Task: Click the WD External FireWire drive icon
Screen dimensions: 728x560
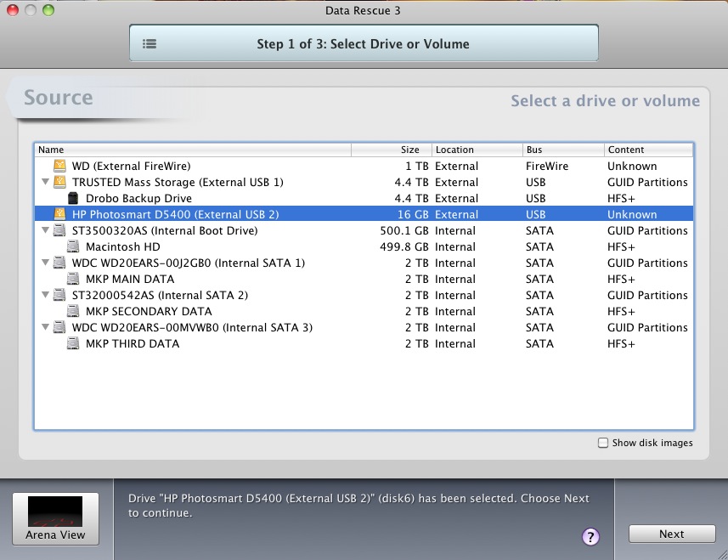Action: 59,166
